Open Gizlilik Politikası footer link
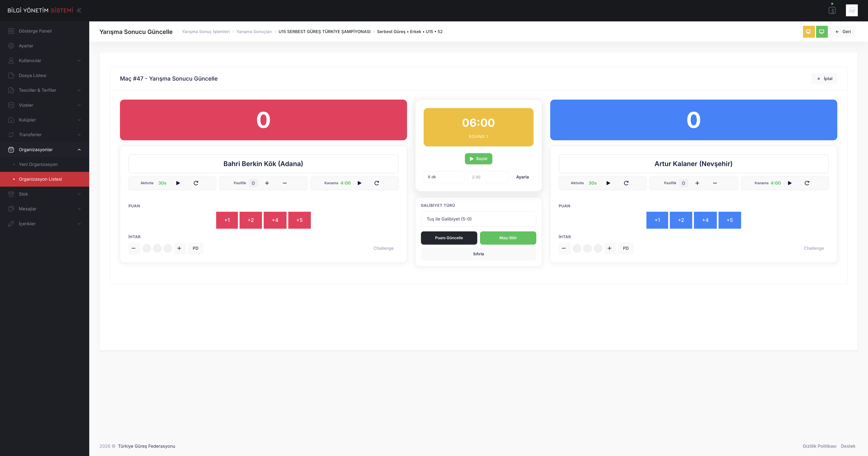 point(819,446)
